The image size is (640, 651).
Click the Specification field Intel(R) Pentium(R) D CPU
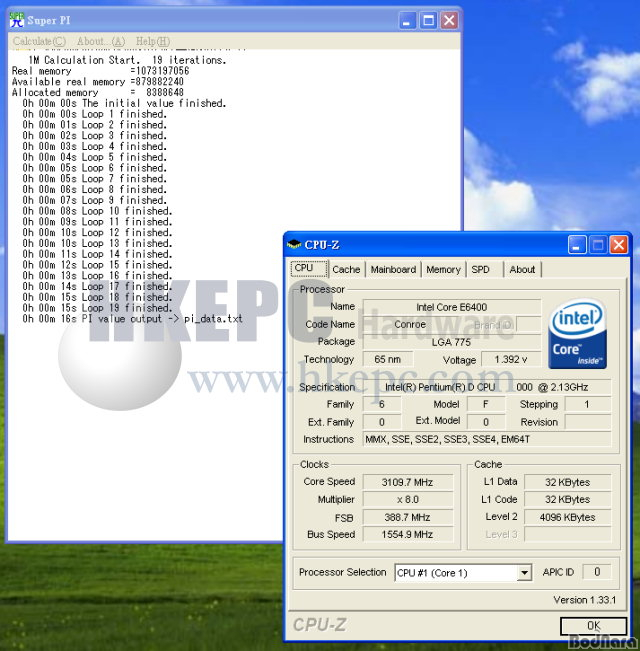486,387
